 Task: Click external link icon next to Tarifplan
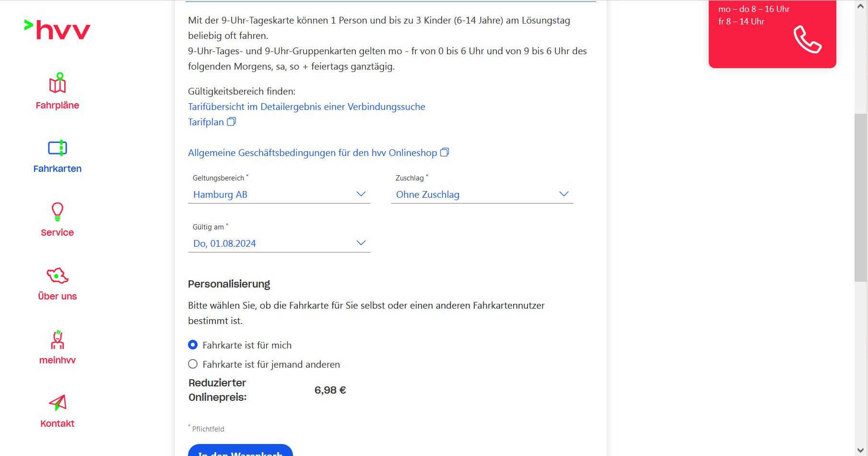coord(231,122)
